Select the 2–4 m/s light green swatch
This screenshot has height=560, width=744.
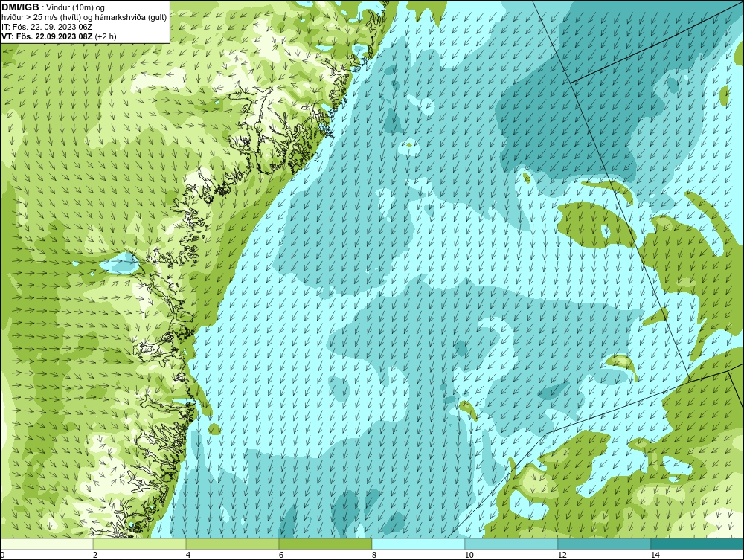tap(140, 544)
